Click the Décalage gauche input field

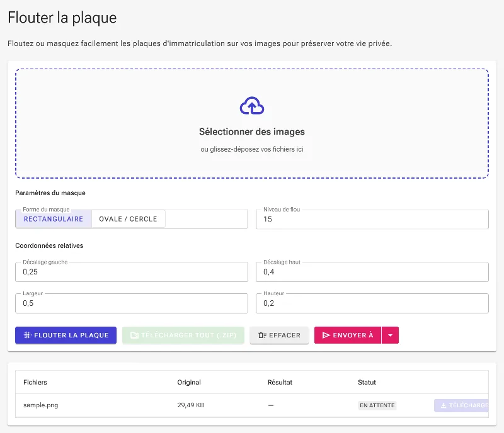(x=132, y=272)
